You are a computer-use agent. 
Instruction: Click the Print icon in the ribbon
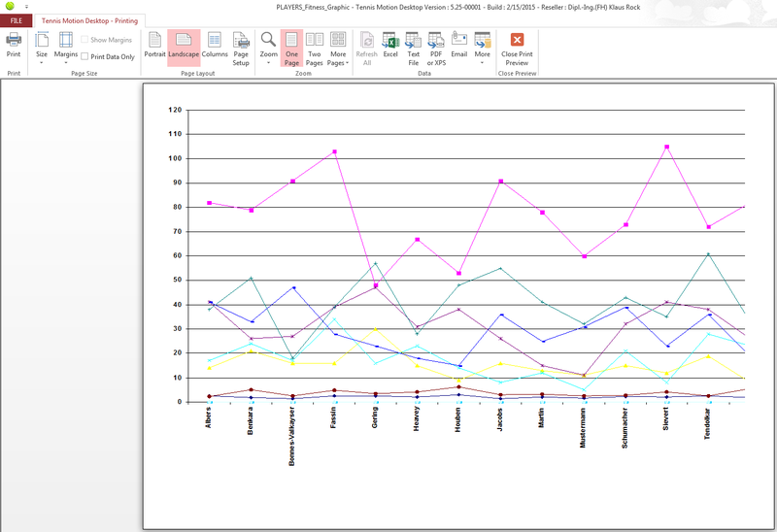pos(14,45)
